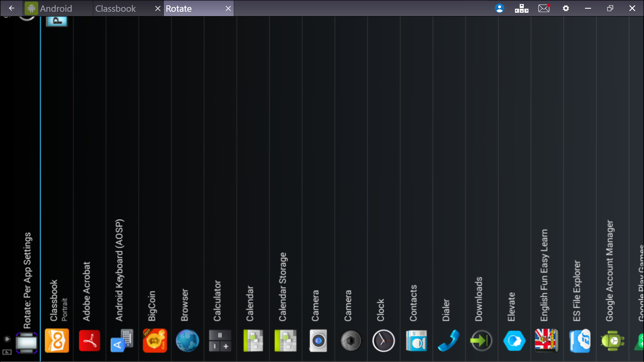Select the Adobe Acrobat app icon
644x362 pixels.
coord(90,341)
